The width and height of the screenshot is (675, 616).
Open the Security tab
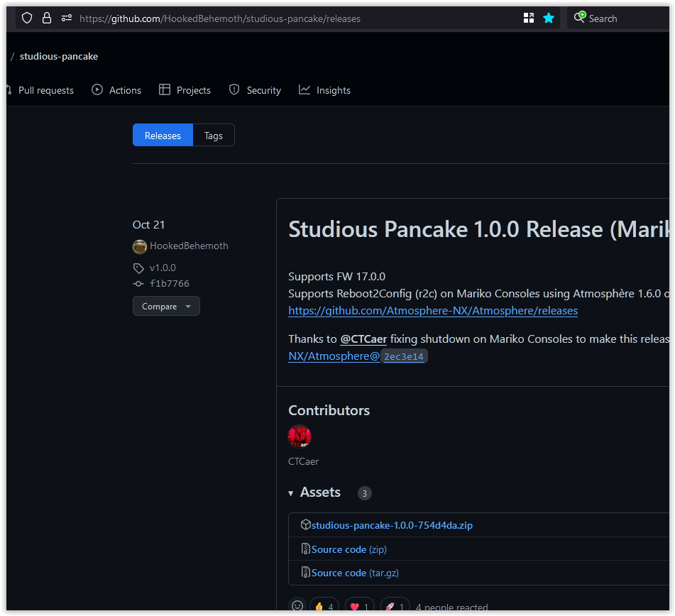[255, 90]
